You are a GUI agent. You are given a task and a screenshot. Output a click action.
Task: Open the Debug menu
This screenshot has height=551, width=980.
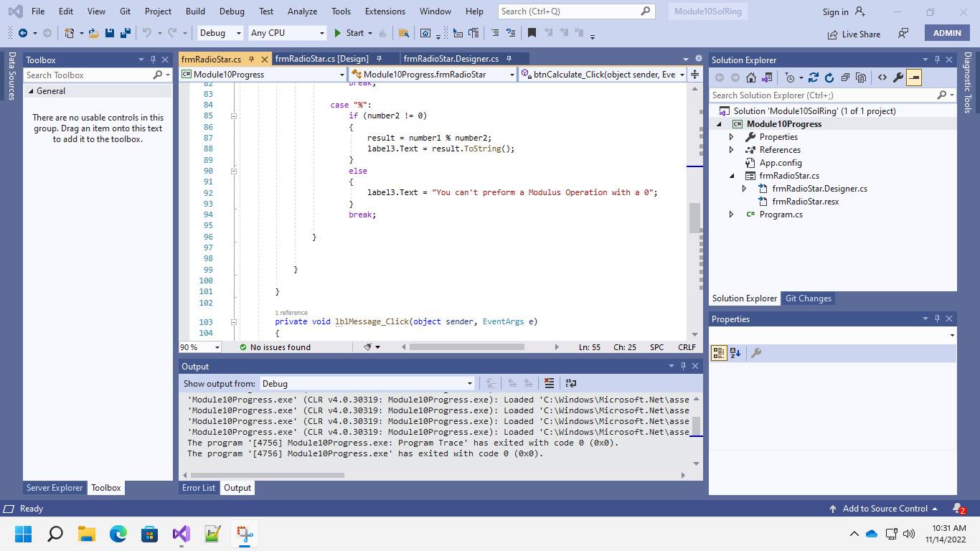[x=232, y=11]
